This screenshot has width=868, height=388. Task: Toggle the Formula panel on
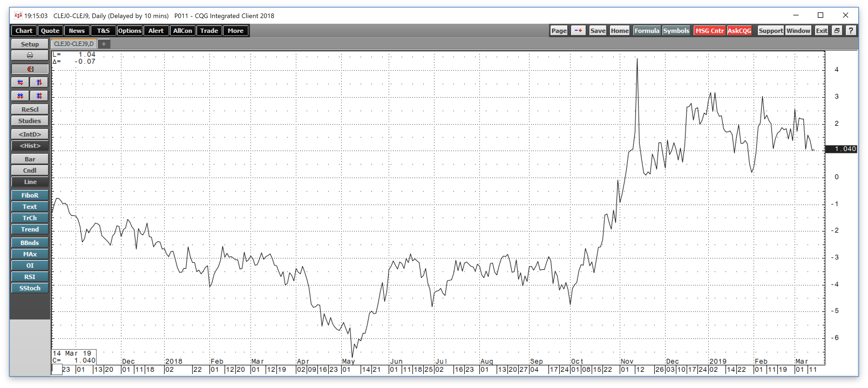click(647, 30)
